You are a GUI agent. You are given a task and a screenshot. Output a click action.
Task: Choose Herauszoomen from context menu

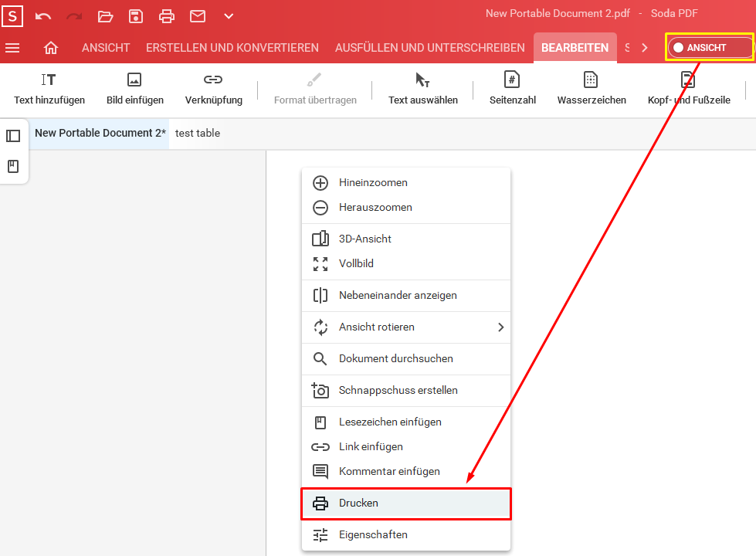pyautogui.click(x=406, y=208)
